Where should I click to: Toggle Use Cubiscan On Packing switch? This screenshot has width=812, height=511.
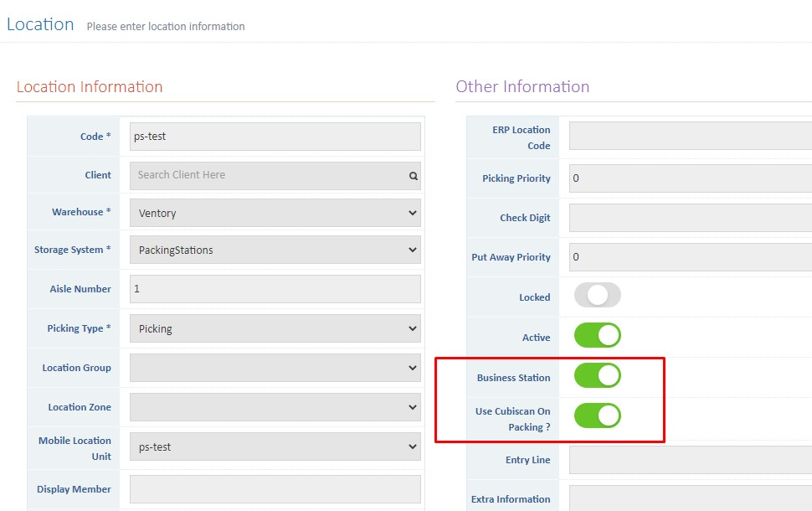597,416
